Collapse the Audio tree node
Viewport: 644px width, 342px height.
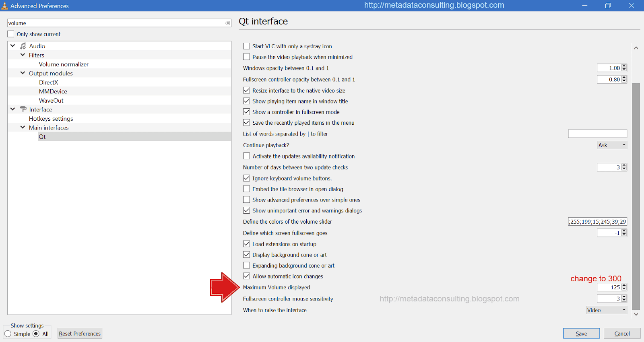click(12, 46)
